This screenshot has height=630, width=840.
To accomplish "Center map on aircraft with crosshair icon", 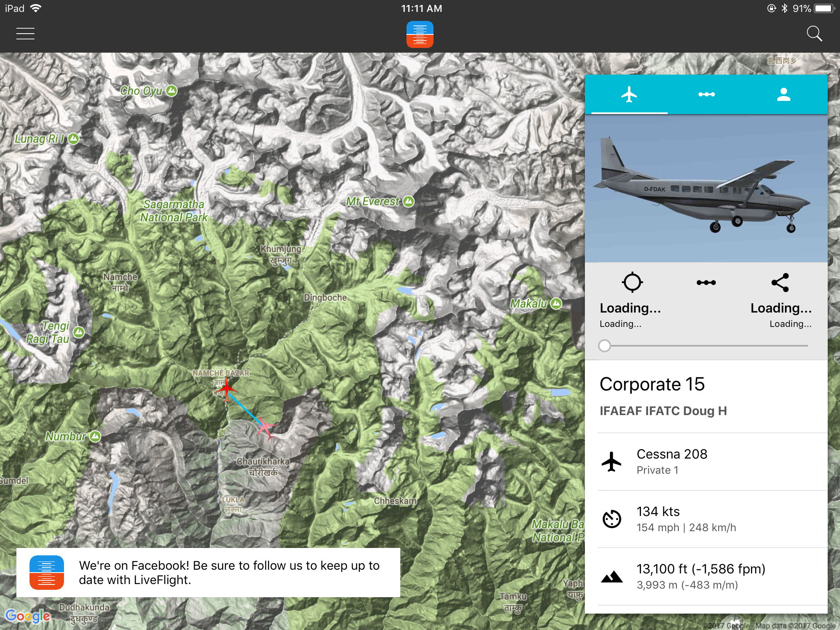I will [x=632, y=282].
